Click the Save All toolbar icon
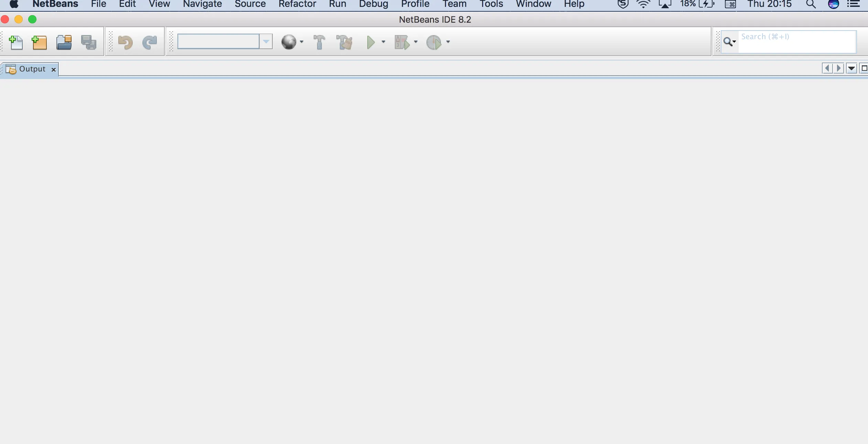 pos(89,43)
